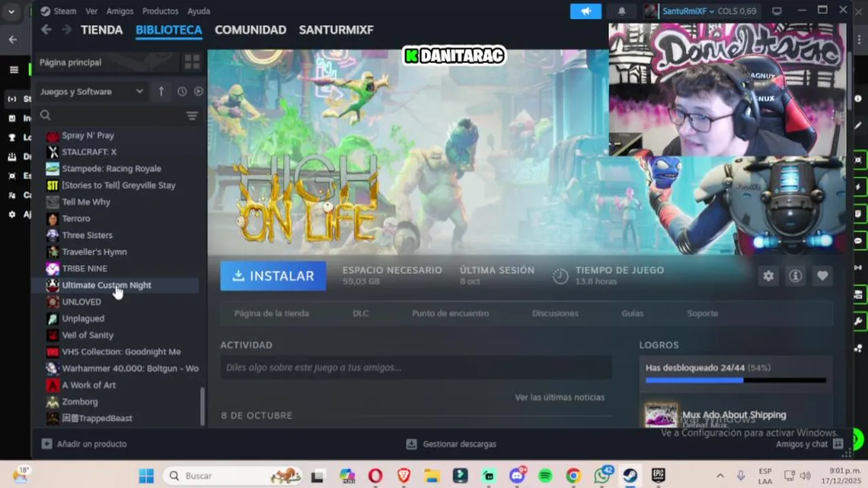Open Windows Start menu
The image size is (868, 488).
point(146,476)
